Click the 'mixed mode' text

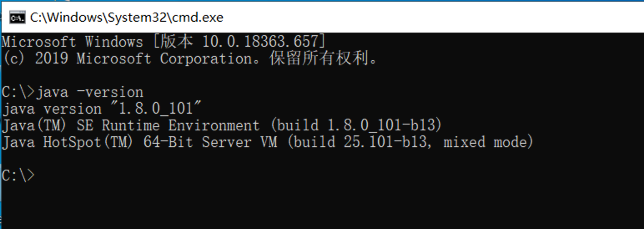[x=486, y=142]
